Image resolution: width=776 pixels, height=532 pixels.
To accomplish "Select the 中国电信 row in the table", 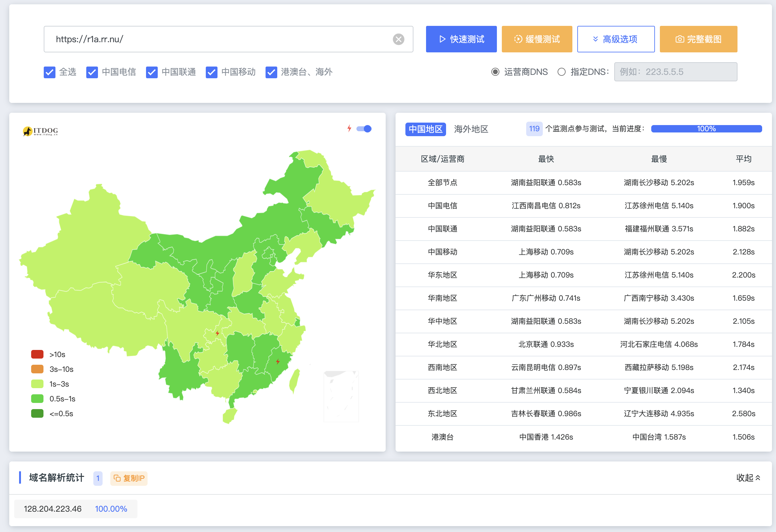I will click(584, 206).
